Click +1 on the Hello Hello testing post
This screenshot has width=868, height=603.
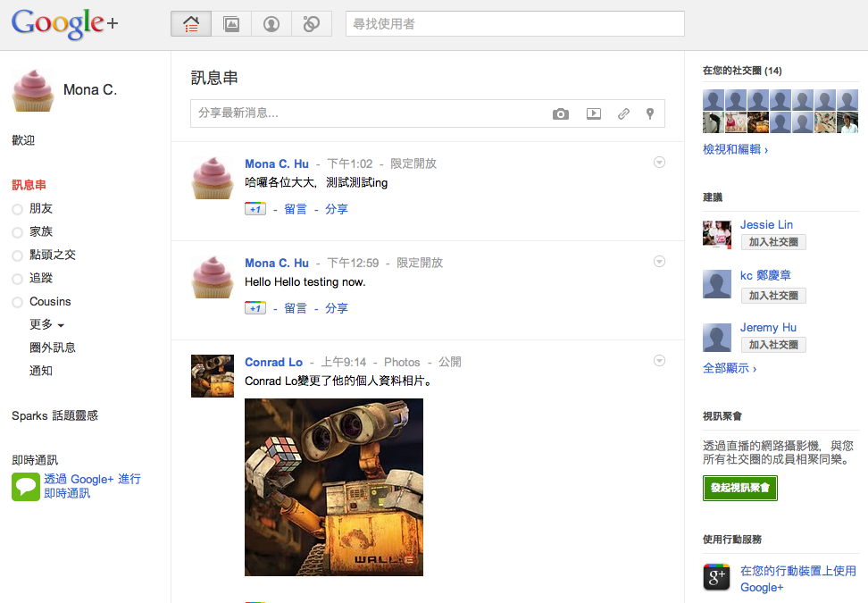click(x=255, y=308)
